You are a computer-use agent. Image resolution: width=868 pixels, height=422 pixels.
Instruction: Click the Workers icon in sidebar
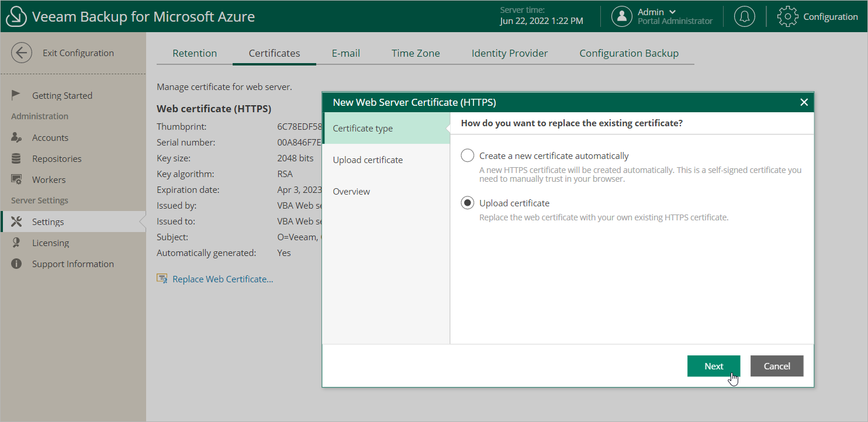(16, 180)
